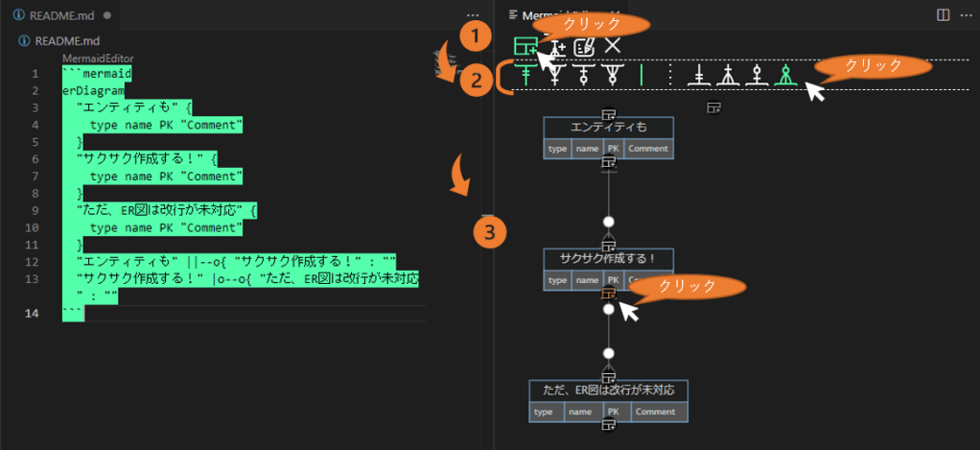This screenshot has width=980, height=450.
Task: Click the MermaidEditor code lens link
Action: tap(98, 59)
